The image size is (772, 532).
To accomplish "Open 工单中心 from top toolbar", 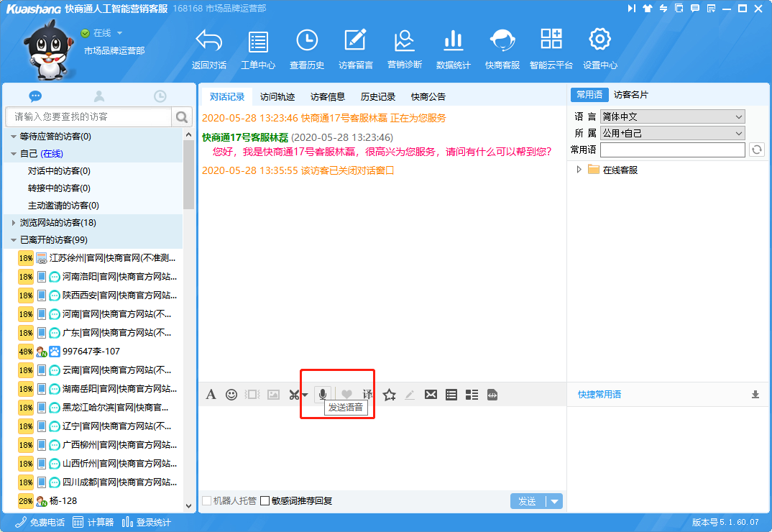I will (257, 49).
